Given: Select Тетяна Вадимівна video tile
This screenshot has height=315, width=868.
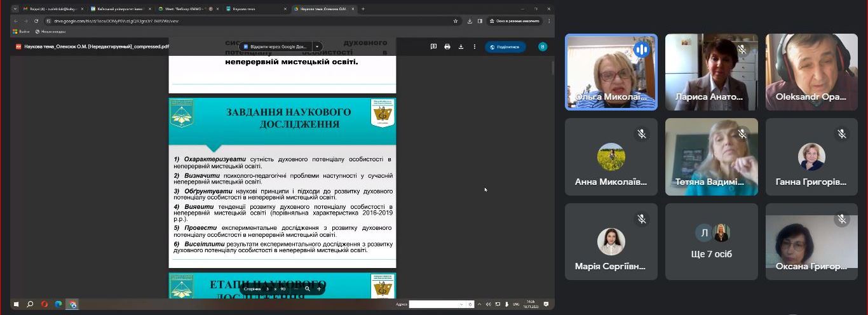Looking at the screenshot, I should [711, 157].
